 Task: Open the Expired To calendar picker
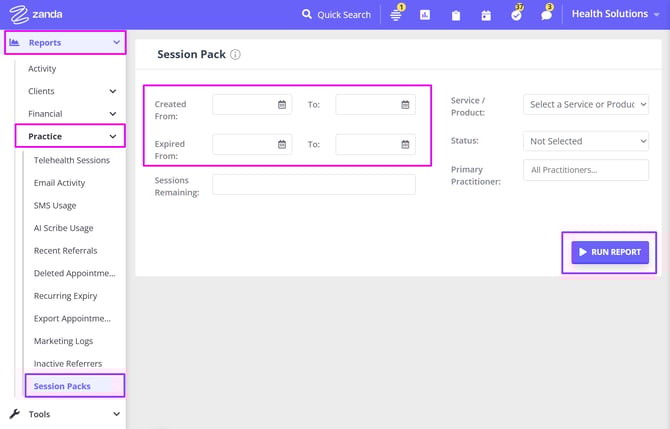pos(405,144)
